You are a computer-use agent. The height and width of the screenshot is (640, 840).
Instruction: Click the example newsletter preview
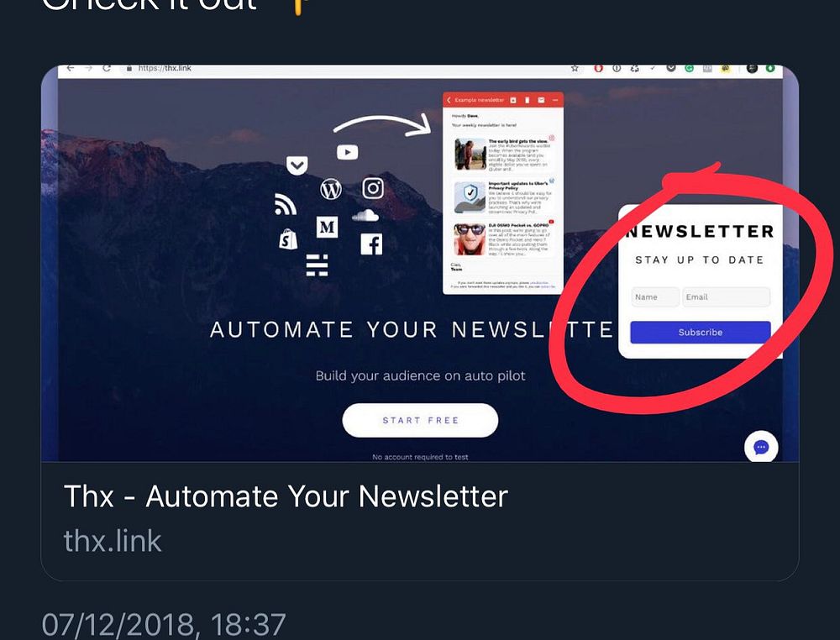(503, 193)
